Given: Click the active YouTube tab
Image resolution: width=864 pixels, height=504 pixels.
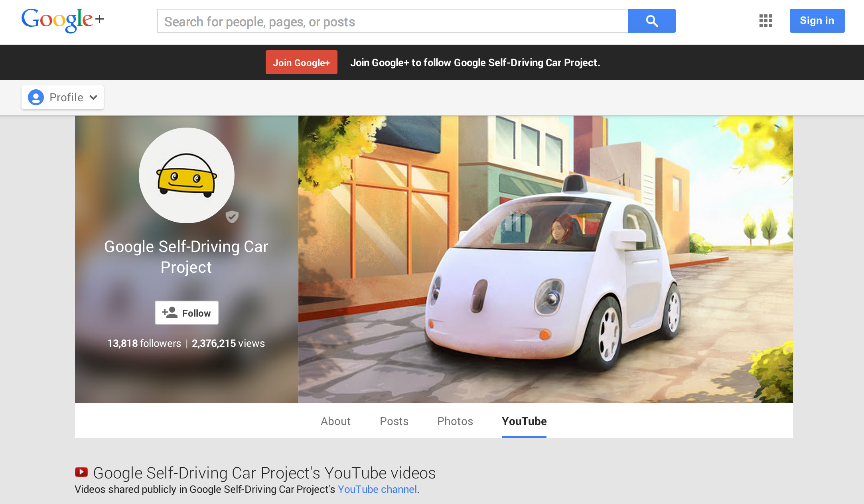Looking at the screenshot, I should [x=524, y=421].
